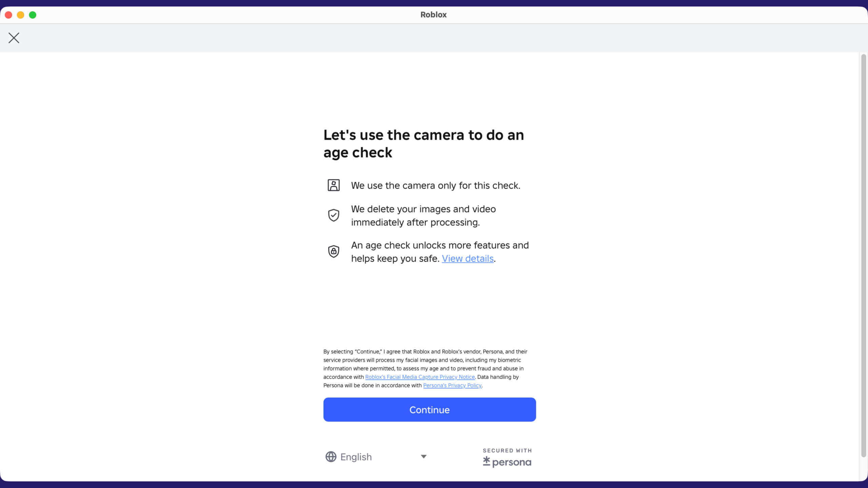Click the shield checkmark icon

(333, 215)
